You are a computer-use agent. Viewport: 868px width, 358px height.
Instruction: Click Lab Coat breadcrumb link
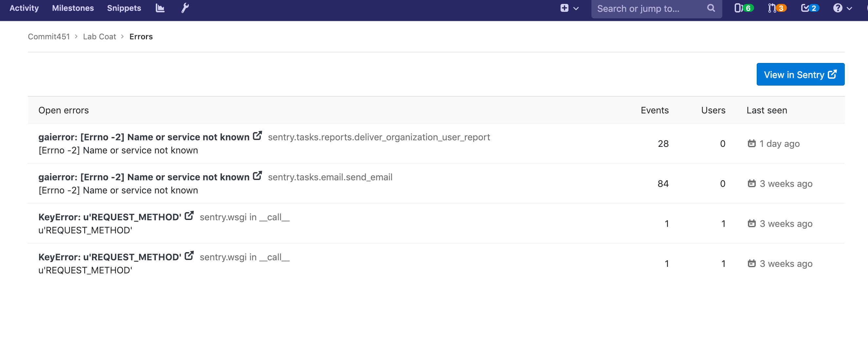coord(99,36)
